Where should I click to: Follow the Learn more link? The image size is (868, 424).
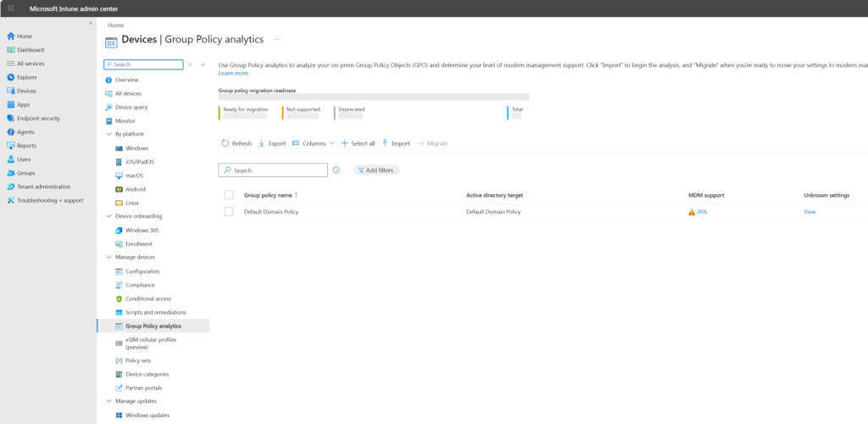(233, 74)
